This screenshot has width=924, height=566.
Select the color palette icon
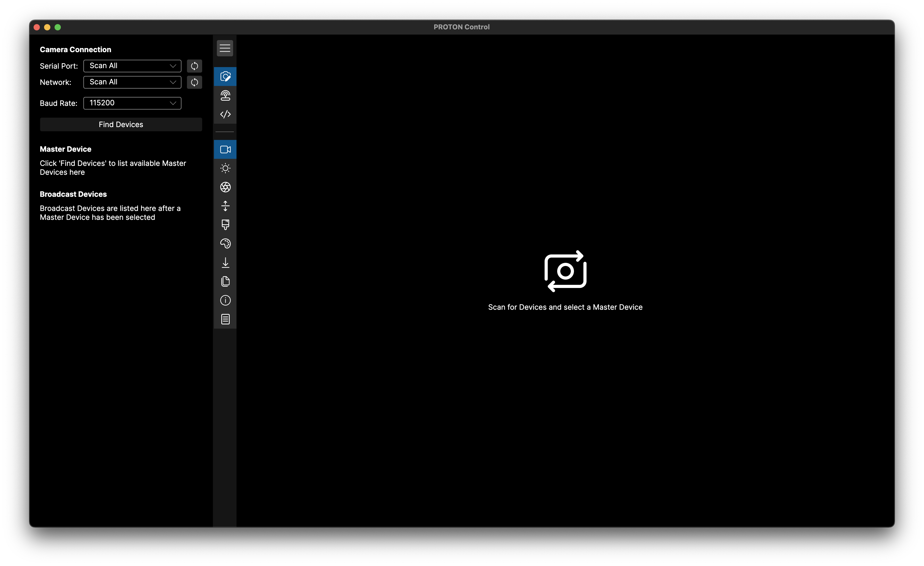point(225,244)
